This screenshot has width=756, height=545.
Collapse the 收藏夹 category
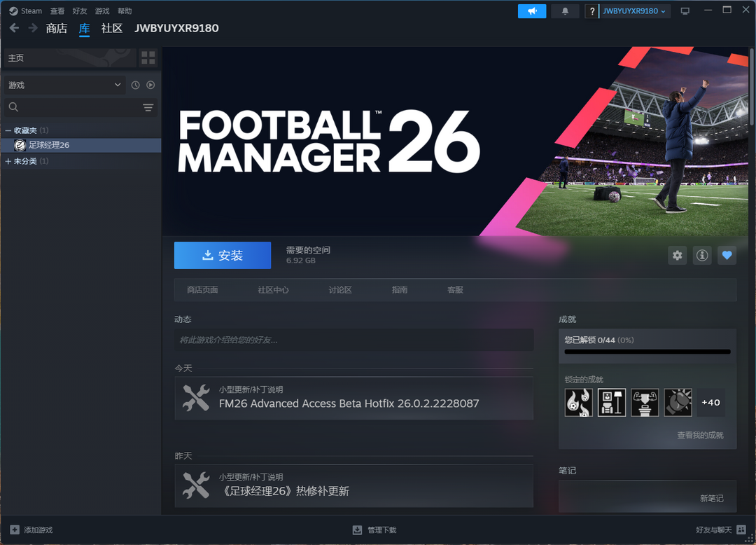tap(8, 130)
